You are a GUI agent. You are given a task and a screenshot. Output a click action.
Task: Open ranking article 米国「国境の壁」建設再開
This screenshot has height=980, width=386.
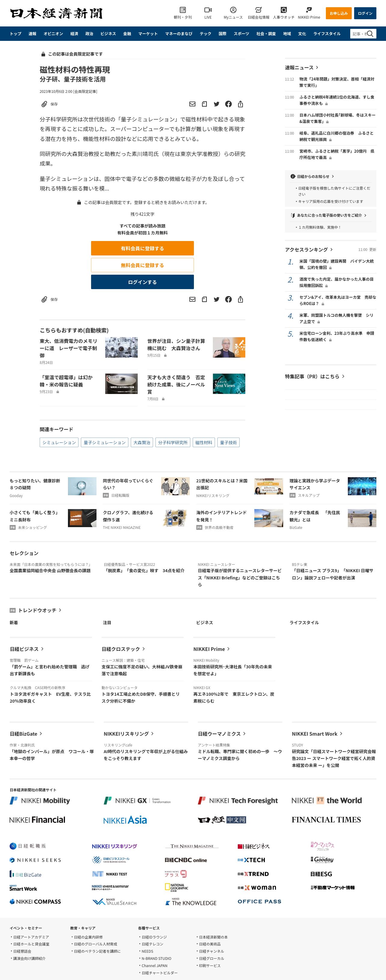click(336, 264)
